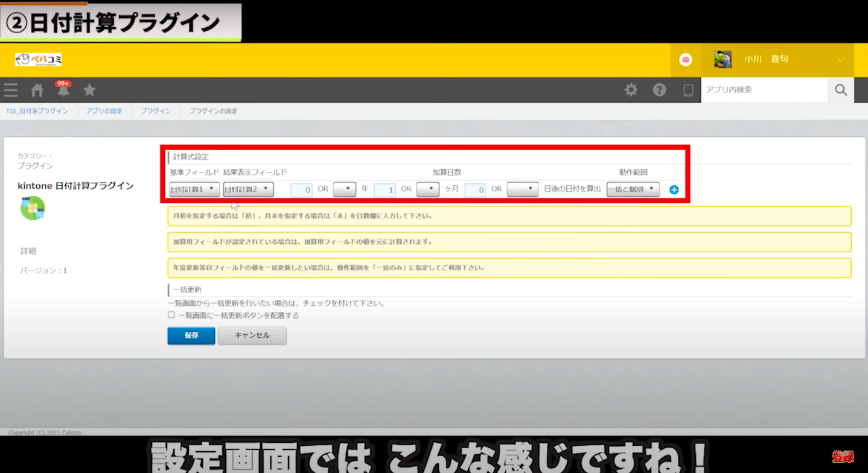Screen dimensions: 868x473
Task: Click the 保存 button
Action: [x=191, y=335]
